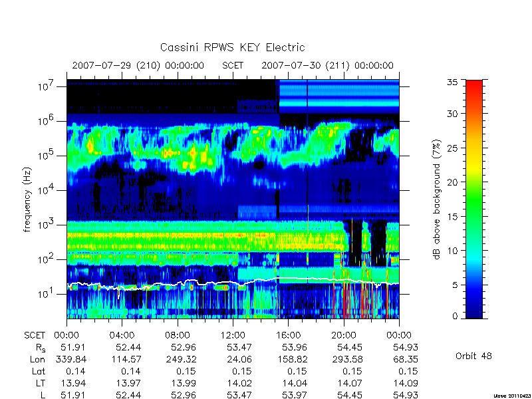Click the colorbar tick label 20
This screenshot has height=399, width=532.
coord(452,182)
